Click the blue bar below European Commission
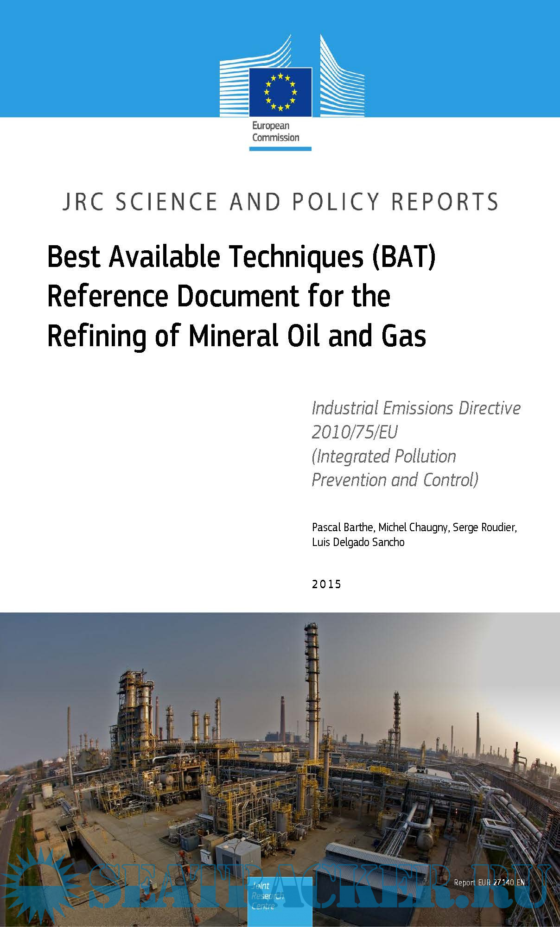This screenshot has width=560, height=927. [280, 149]
